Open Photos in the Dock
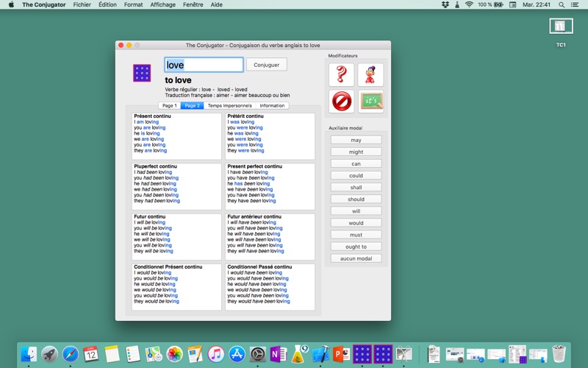Viewport: 588px width, 368px height. pos(174,354)
